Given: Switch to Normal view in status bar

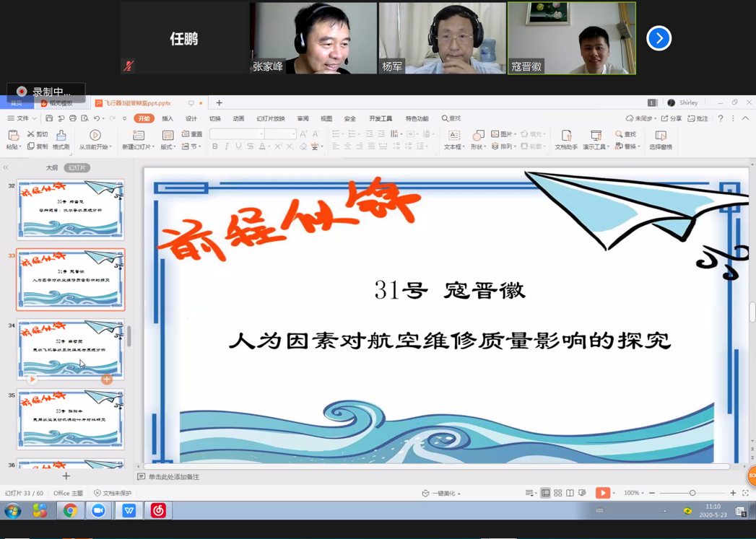Looking at the screenshot, I should pos(545,493).
